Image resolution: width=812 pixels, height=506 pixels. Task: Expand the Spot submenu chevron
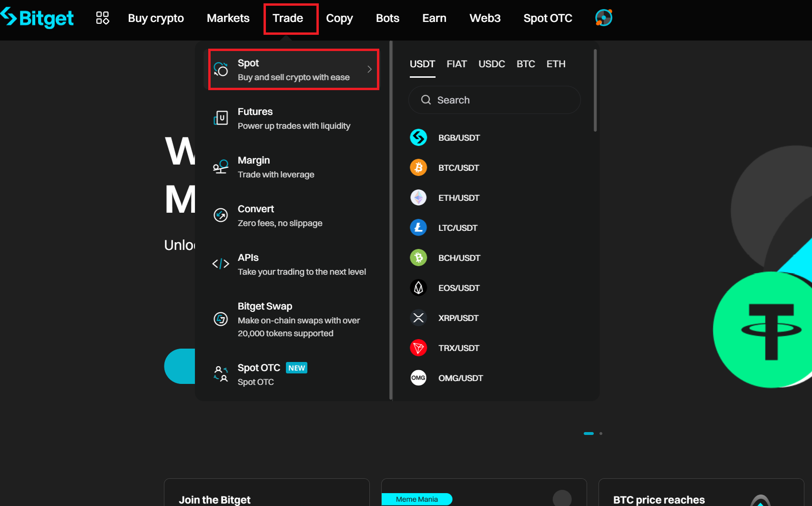[x=369, y=70]
